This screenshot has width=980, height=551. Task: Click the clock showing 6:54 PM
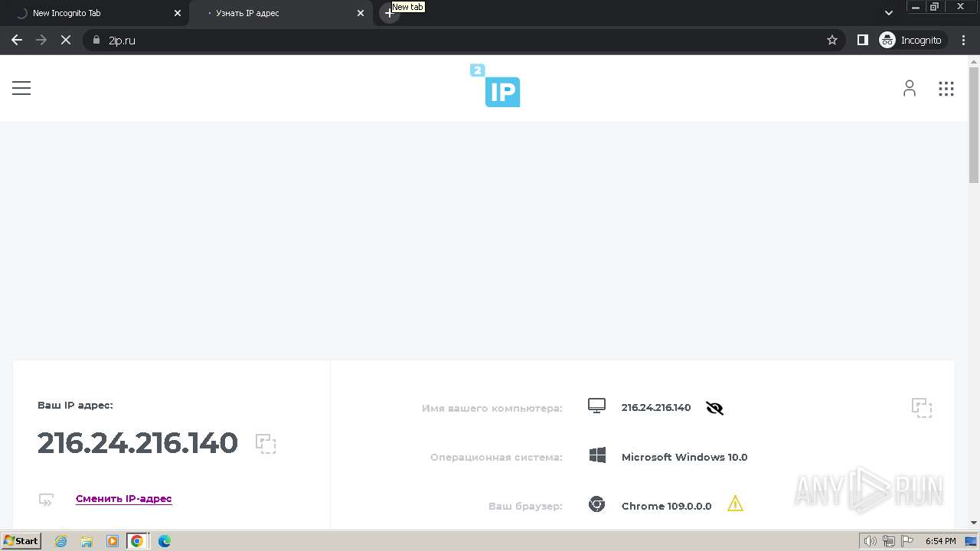pyautogui.click(x=940, y=541)
